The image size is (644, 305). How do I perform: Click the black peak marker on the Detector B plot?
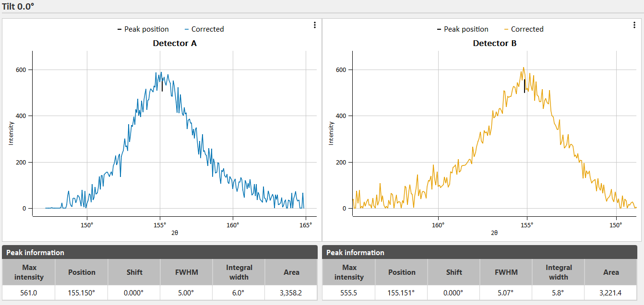coord(525,85)
